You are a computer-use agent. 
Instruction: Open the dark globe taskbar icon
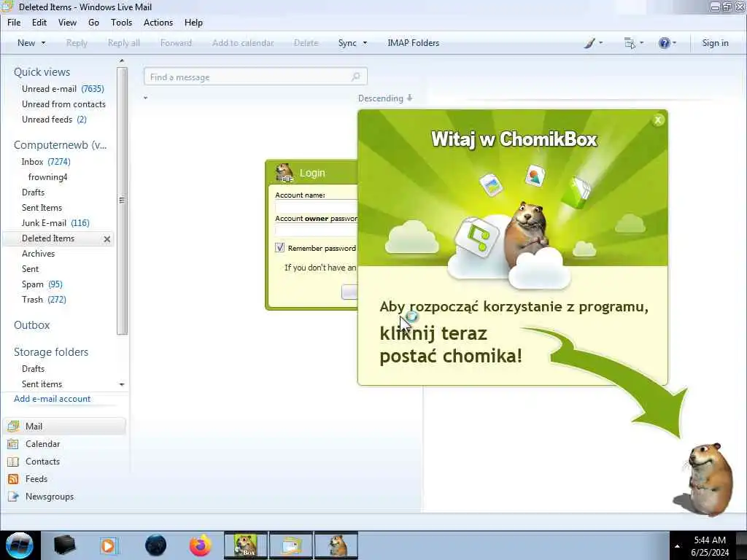pos(155,545)
